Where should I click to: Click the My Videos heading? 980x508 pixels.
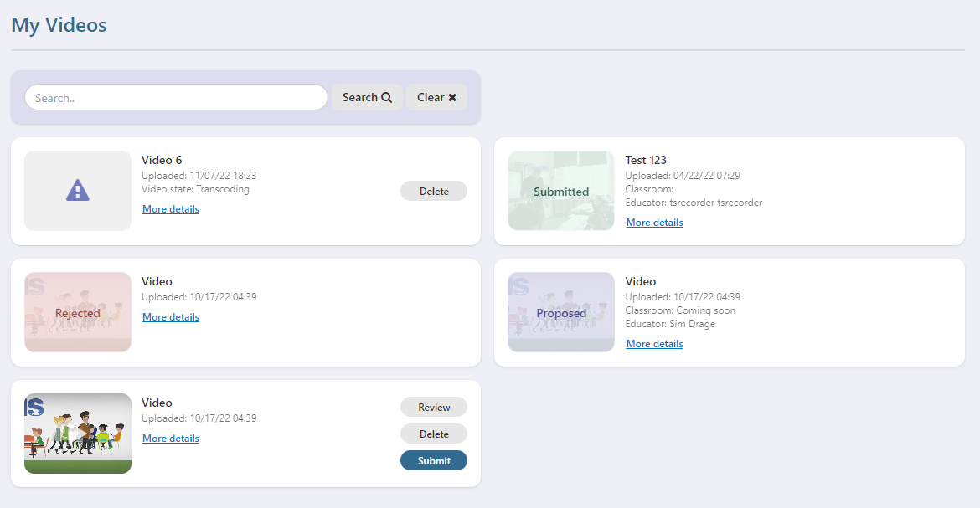pyautogui.click(x=59, y=25)
